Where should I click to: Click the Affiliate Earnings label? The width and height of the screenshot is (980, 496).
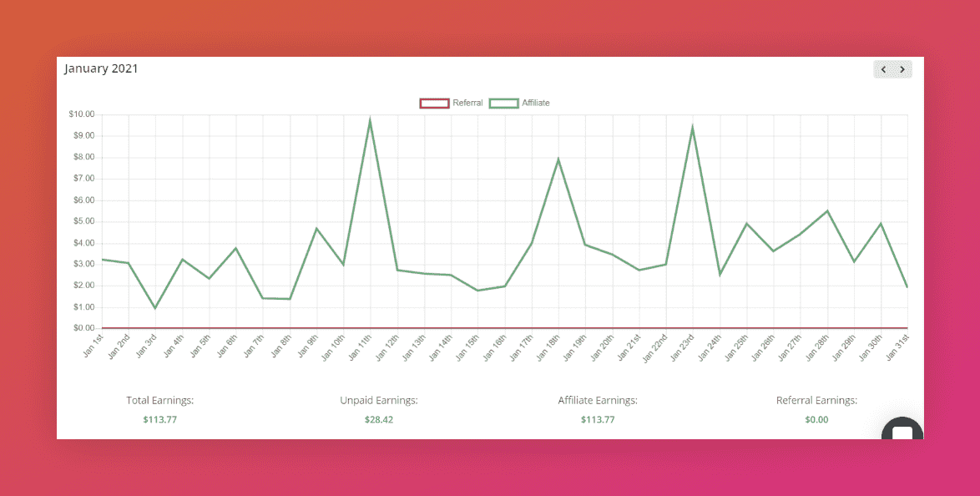pos(598,400)
